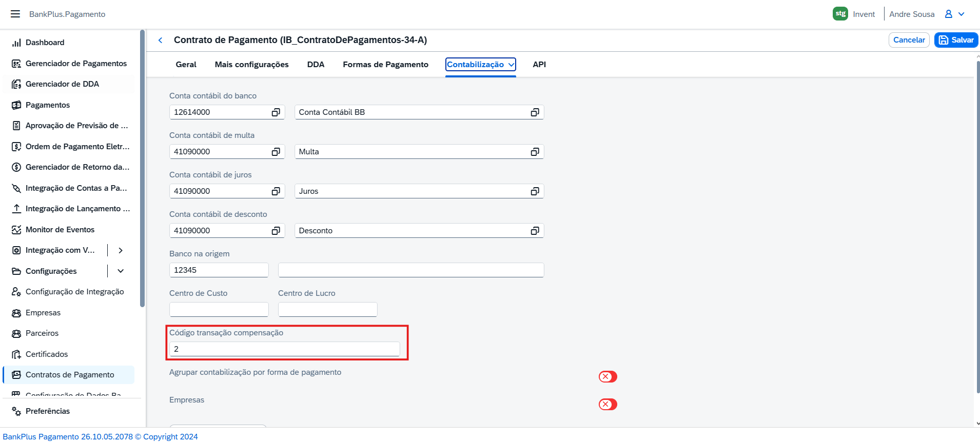980x442 pixels.
Task: Switch to the Mais configurações tab
Action: (x=252, y=65)
